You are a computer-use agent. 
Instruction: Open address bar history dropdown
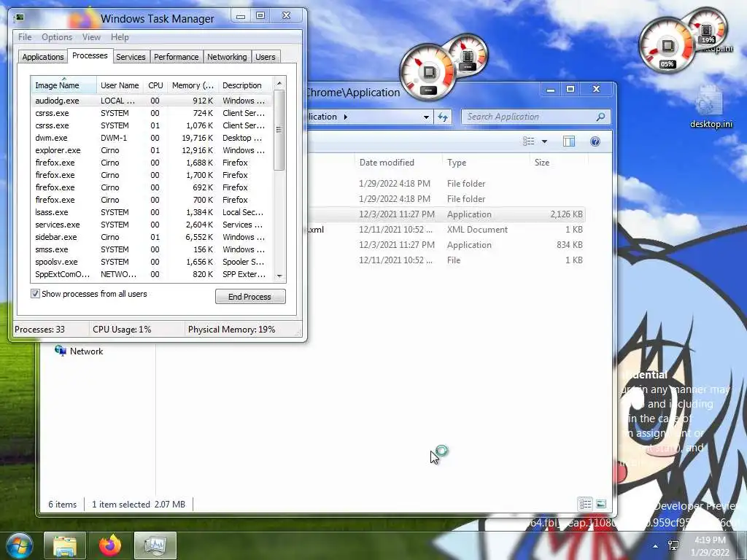pos(426,117)
